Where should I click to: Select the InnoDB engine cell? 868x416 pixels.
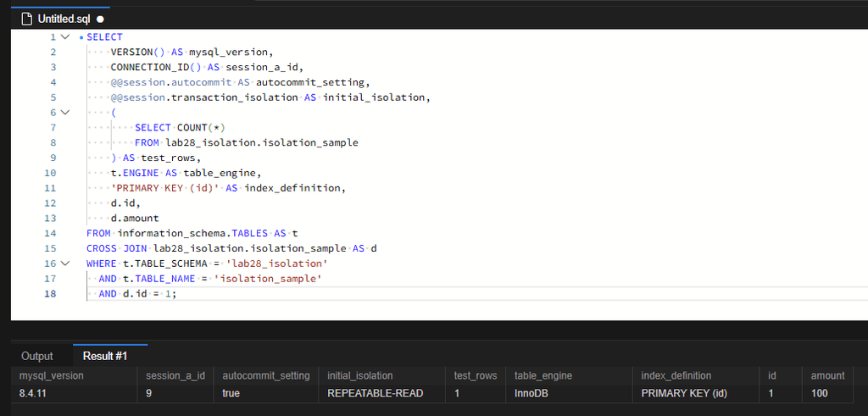pyautogui.click(x=570, y=393)
